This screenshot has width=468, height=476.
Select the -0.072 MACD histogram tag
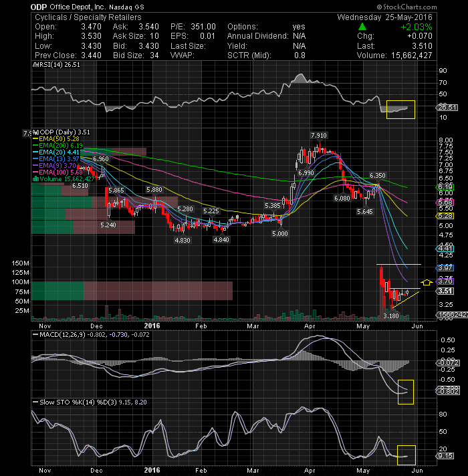tap(448, 363)
